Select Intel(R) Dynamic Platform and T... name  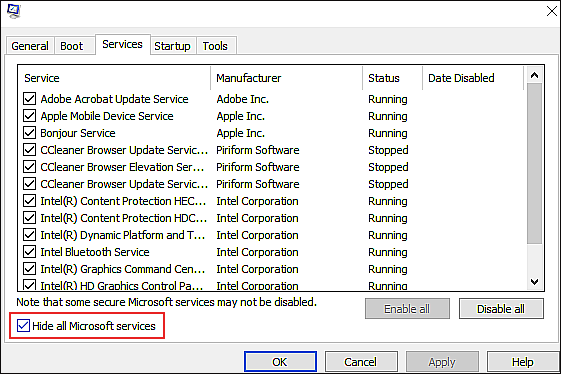coord(123,235)
